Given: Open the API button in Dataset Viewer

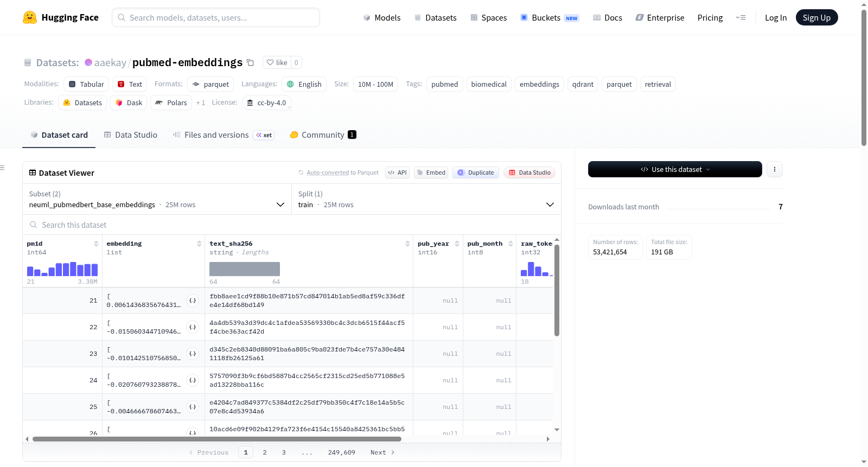Looking at the screenshot, I should [397, 172].
